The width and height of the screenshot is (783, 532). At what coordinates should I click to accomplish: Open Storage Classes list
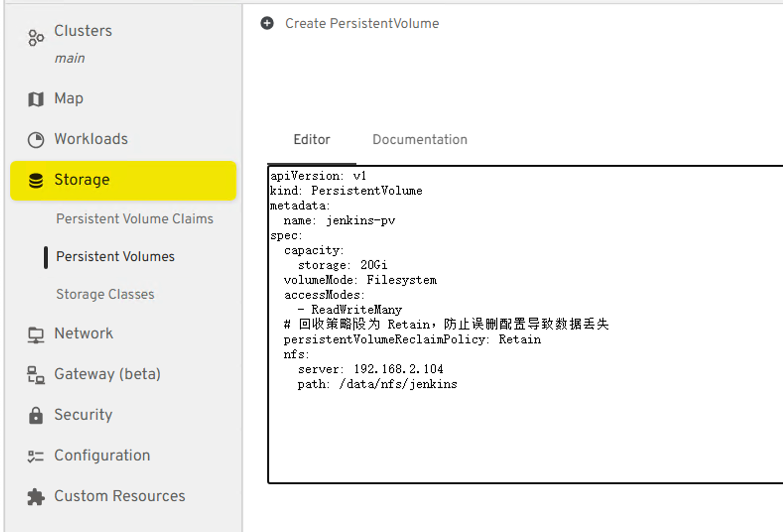(105, 294)
